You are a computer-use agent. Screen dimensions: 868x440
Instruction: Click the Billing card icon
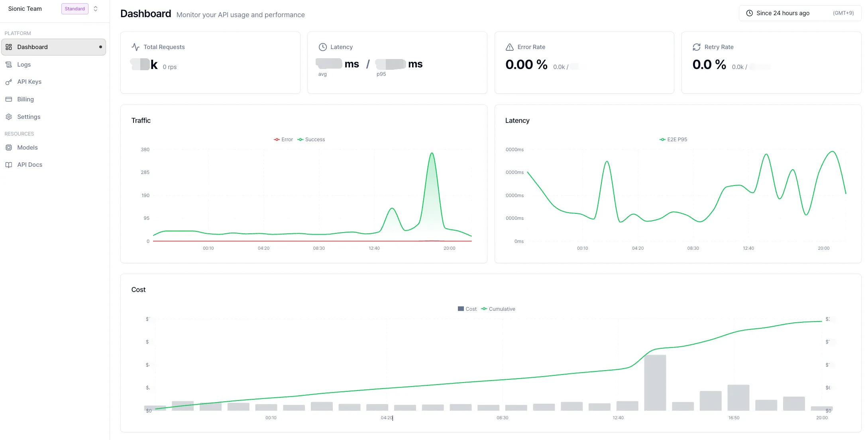pos(9,99)
